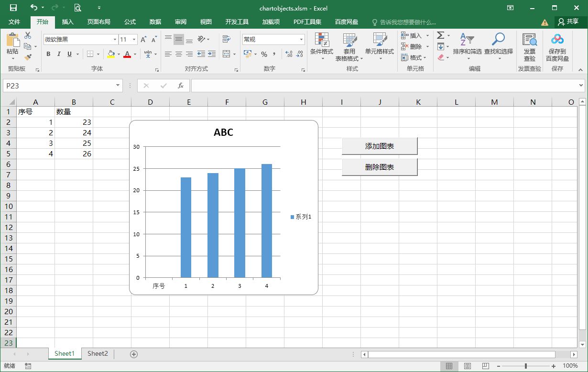Open 保存到百度网盘 cloud icon
The height and width of the screenshot is (372, 588).
[x=557, y=40]
